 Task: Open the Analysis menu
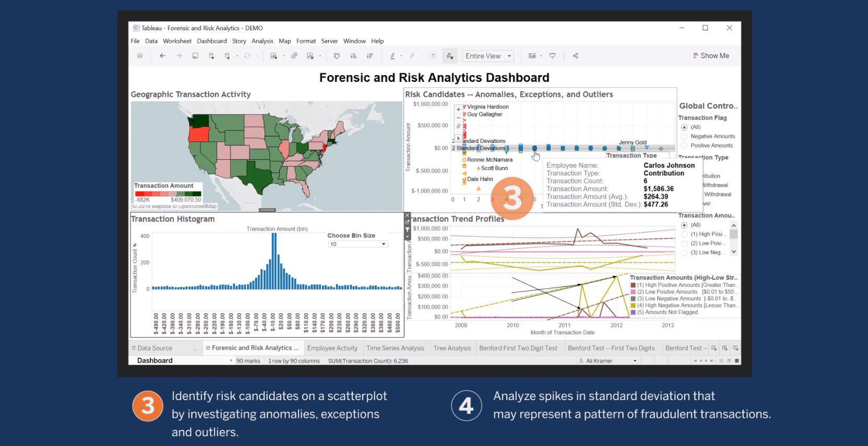tap(262, 41)
